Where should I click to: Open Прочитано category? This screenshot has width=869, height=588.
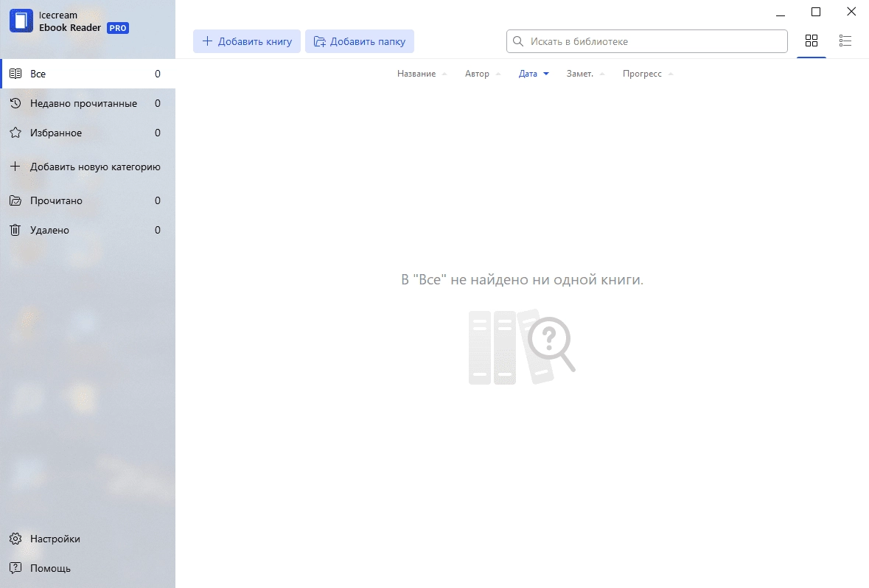click(x=88, y=200)
